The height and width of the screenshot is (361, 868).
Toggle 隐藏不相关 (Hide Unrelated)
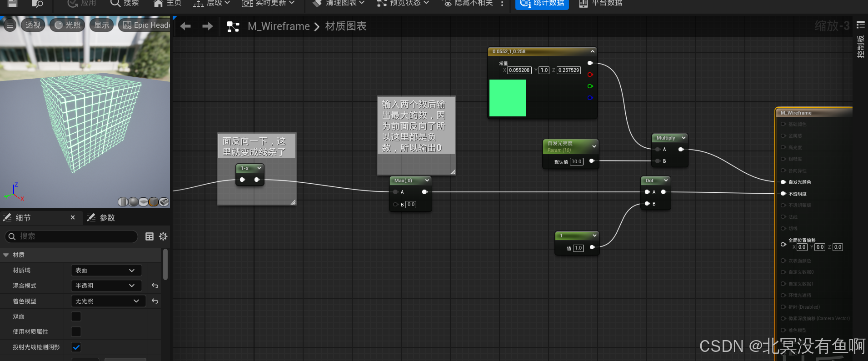[x=468, y=3]
